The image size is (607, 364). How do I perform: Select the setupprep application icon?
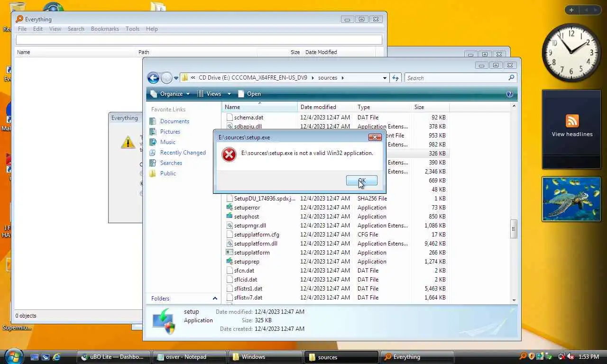tap(230, 262)
